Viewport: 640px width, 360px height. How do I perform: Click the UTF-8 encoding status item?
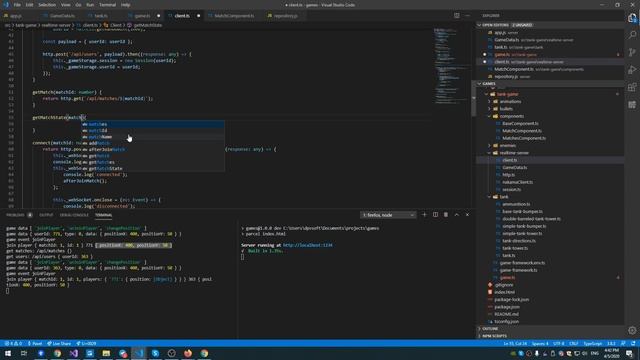click(559, 344)
